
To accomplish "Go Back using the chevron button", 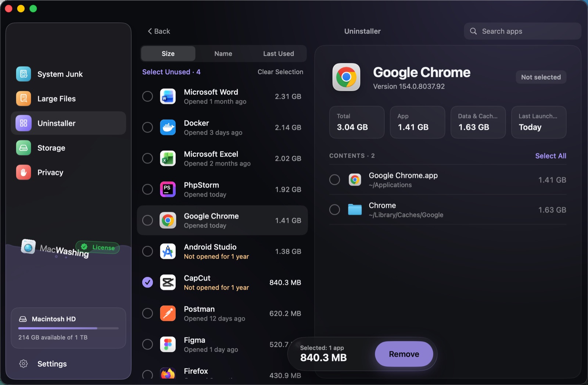I will (159, 31).
